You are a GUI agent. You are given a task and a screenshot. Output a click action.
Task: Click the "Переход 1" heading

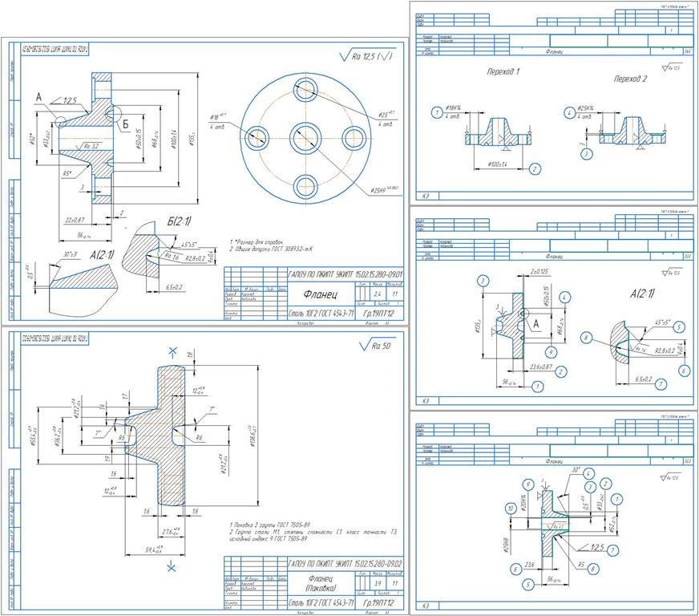coord(503,71)
